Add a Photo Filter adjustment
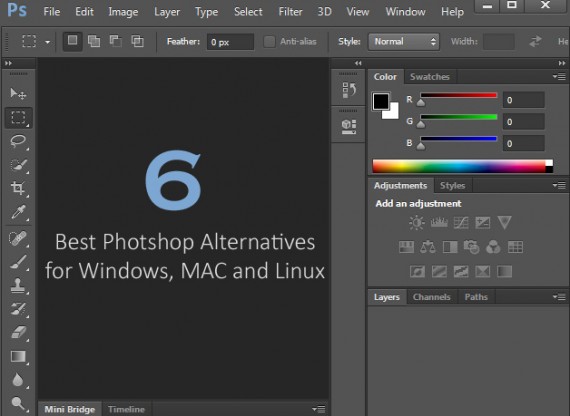 [x=471, y=247]
